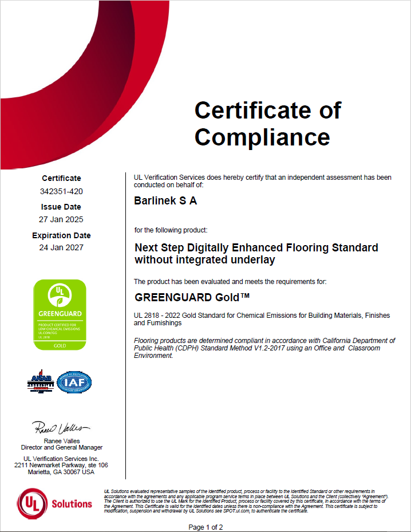Select certificate number 342351-420
The image size is (411, 532).
pyautogui.click(x=61, y=191)
